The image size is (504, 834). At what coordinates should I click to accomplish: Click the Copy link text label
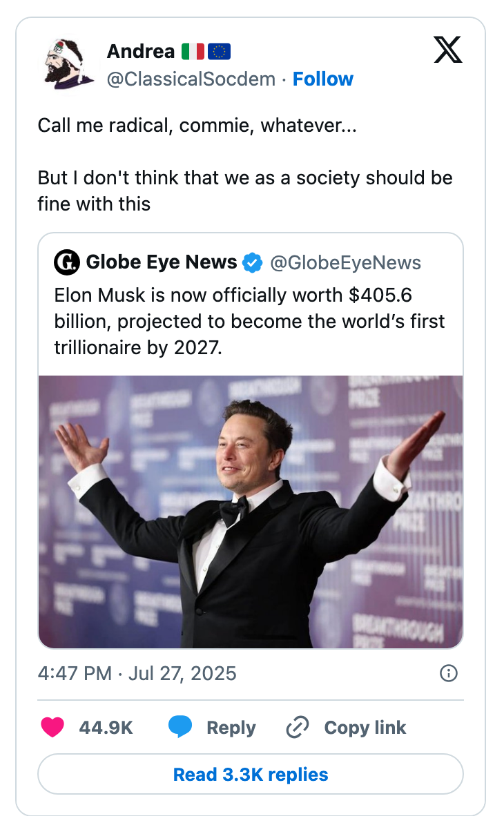[365, 727]
